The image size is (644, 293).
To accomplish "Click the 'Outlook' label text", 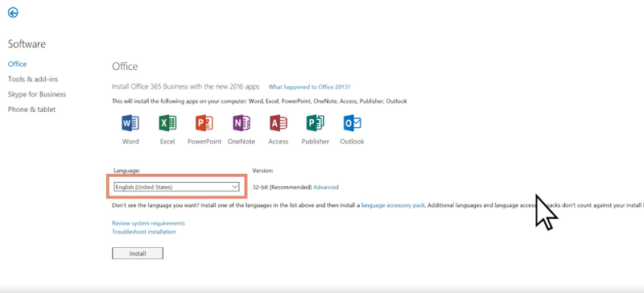I will tap(352, 142).
